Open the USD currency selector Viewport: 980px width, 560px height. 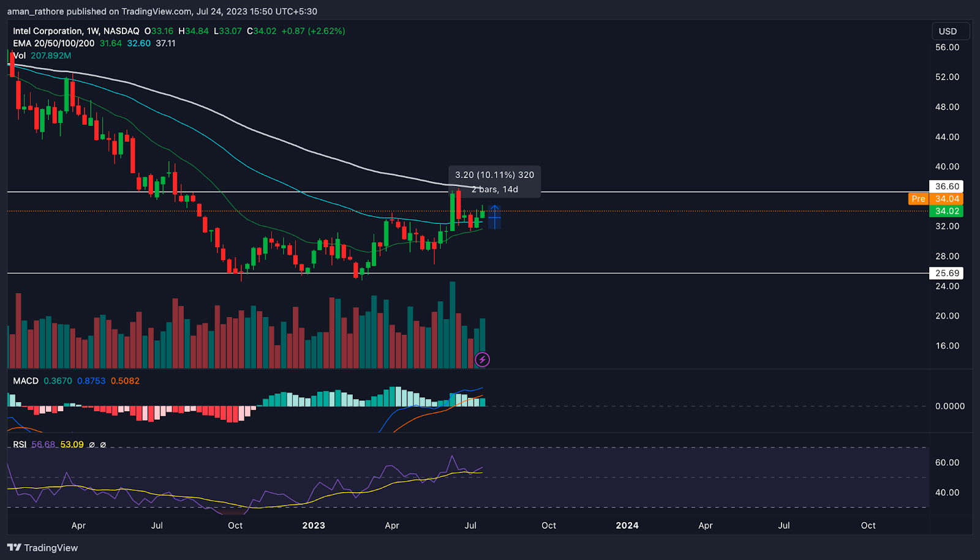tap(951, 31)
